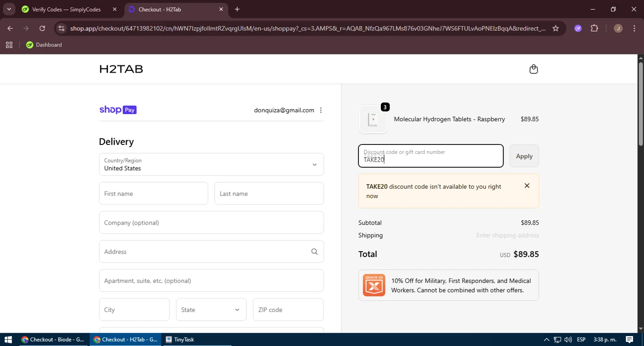This screenshot has width=644, height=346.
Task: Click the City field
Action: [x=134, y=310]
